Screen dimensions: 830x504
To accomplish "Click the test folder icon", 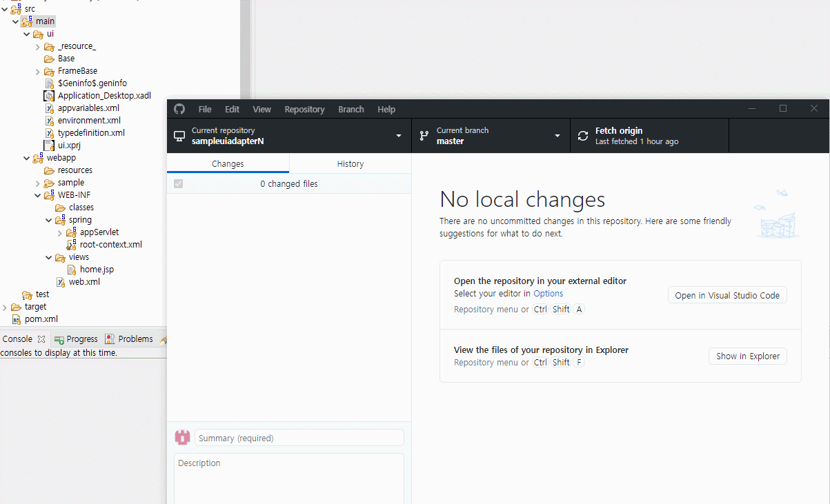I will coord(27,294).
